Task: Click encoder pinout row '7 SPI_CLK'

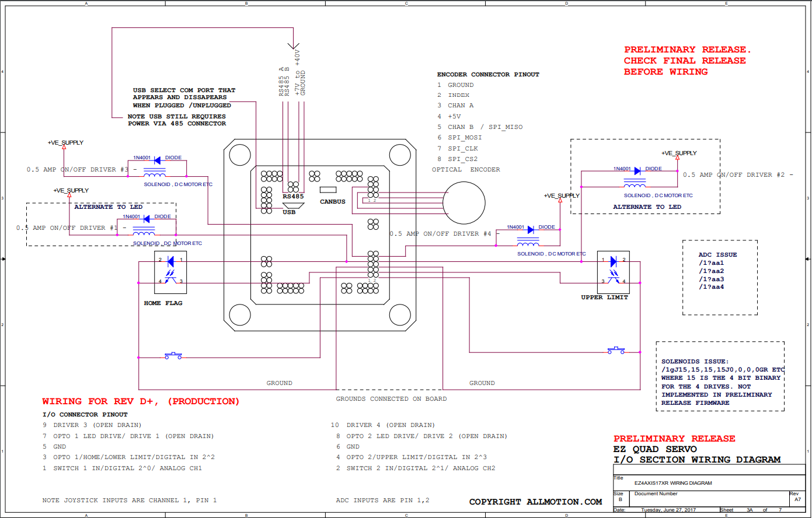Action: (x=458, y=148)
